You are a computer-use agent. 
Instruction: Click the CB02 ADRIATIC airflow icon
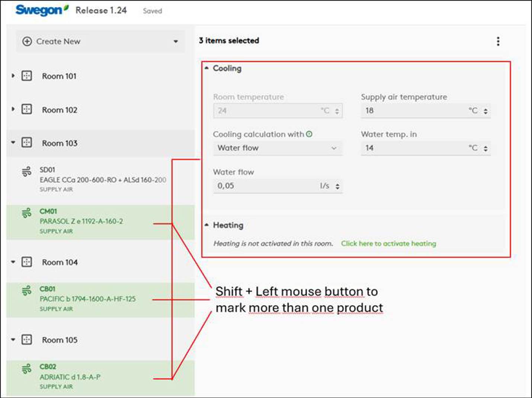point(26,369)
